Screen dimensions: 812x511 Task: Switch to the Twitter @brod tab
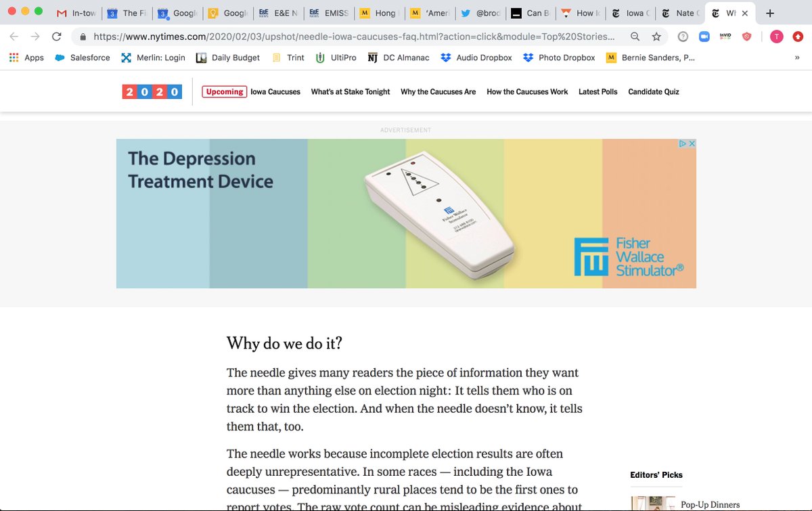click(x=479, y=13)
